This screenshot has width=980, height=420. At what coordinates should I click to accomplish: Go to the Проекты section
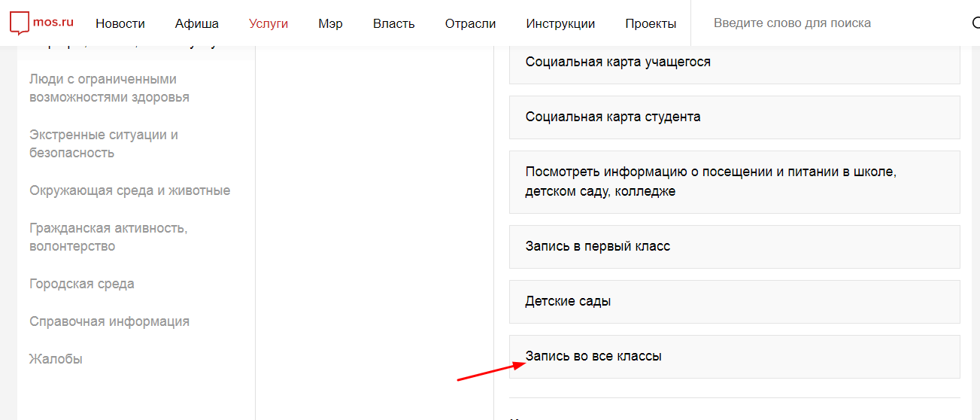click(x=651, y=23)
